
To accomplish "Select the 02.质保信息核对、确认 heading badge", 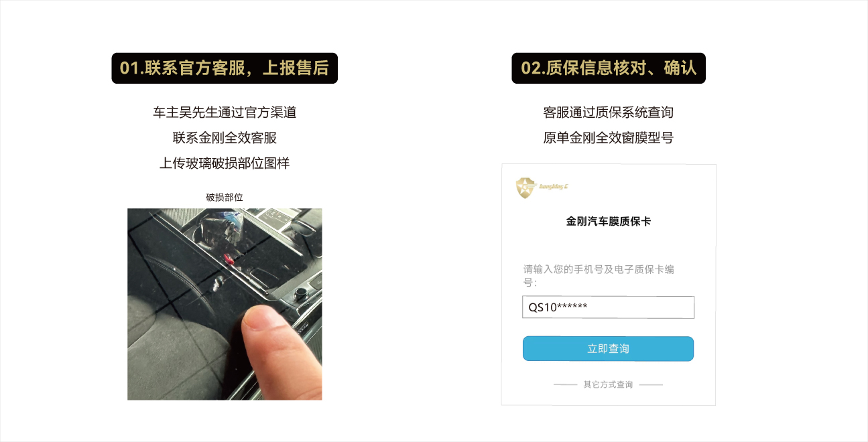I will coord(609,68).
